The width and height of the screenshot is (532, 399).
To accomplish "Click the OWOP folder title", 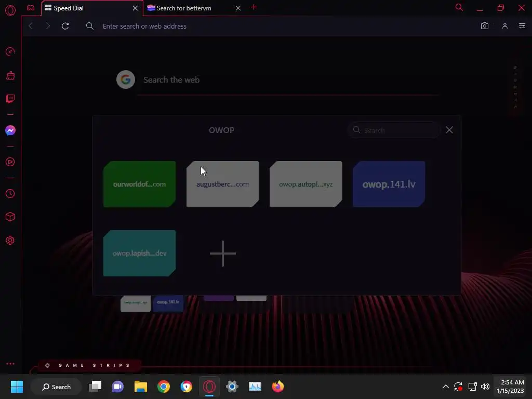I will [x=221, y=130].
